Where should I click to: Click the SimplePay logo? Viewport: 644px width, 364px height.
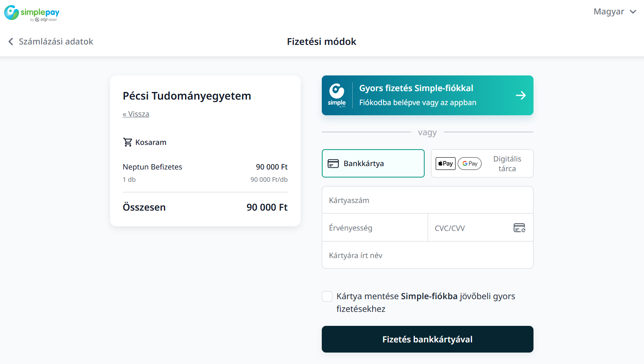click(x=32, y=13)
